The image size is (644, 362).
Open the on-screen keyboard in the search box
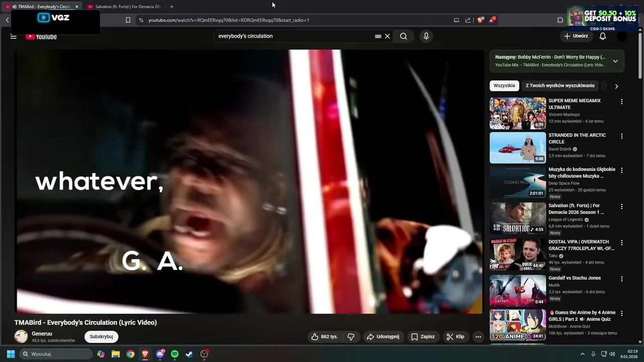pos(378,36)
